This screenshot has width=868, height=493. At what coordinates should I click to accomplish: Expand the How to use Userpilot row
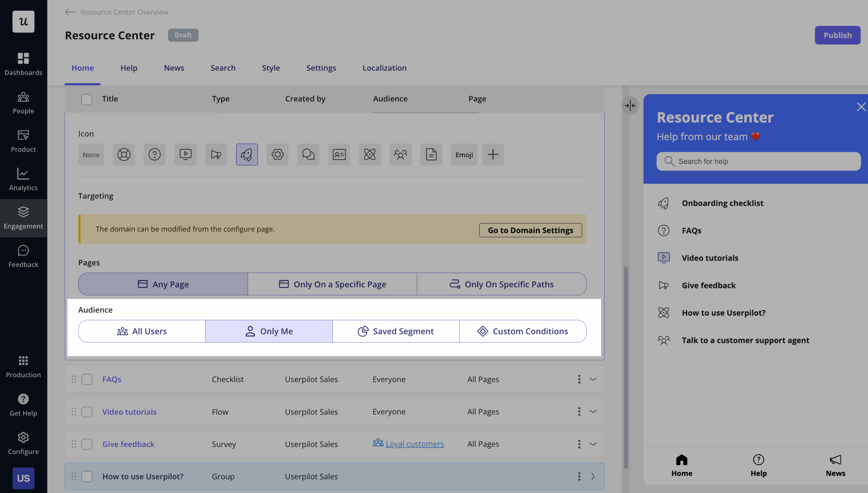(x=593, y=476)
